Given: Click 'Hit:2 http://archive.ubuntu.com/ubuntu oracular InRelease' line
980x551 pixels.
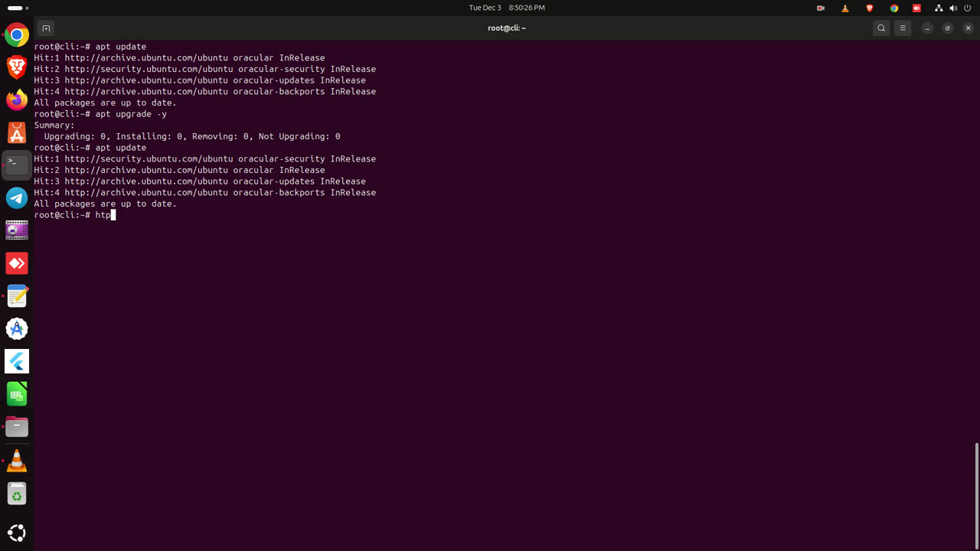Looking at the screenshot, I should click(x=179, y=170).
